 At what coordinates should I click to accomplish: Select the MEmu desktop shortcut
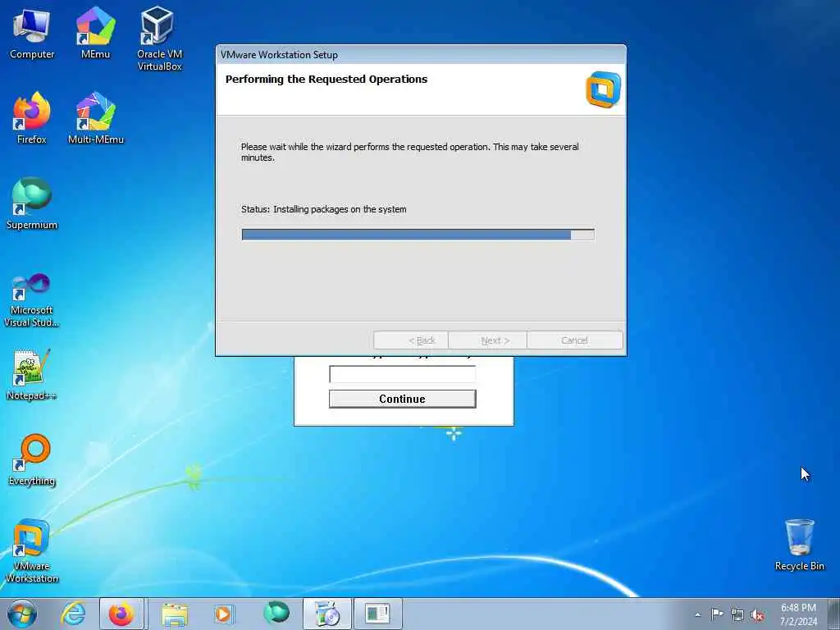[x=95, y=33]
